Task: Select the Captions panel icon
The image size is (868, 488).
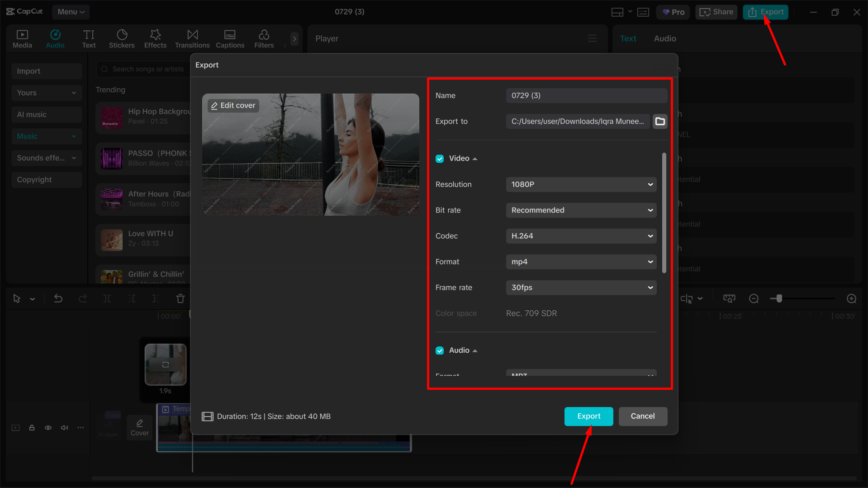Action: (x=230, y=38)
